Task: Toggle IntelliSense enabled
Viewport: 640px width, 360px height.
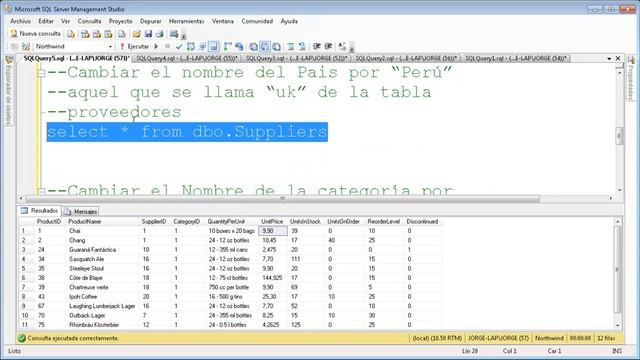Action: [213, 47]
